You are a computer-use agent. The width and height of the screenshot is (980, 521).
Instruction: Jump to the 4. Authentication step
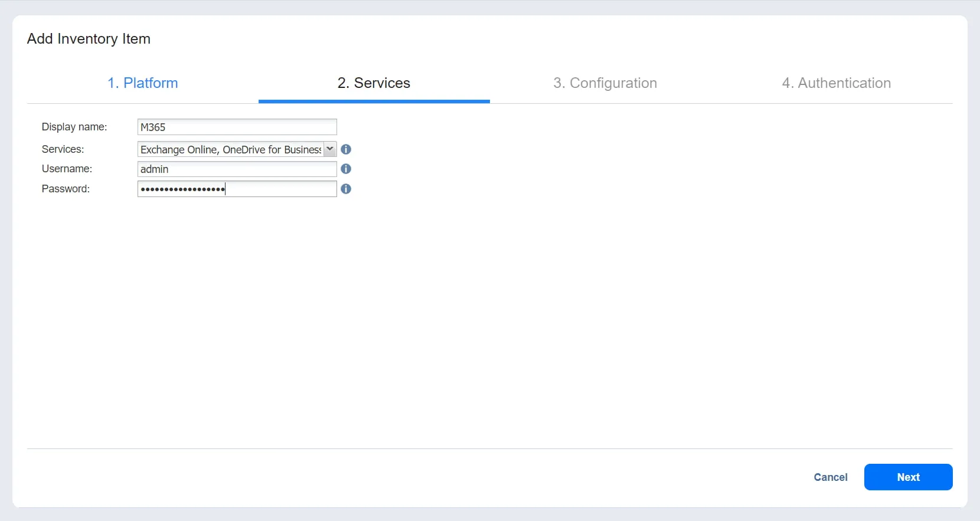(836, 83)
